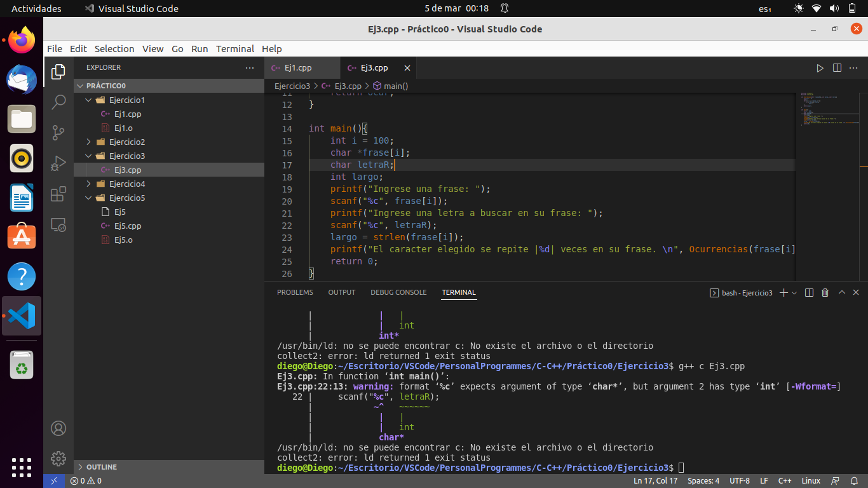
Task: Open the Explorer view in activity bar
Action: (58, 71)
